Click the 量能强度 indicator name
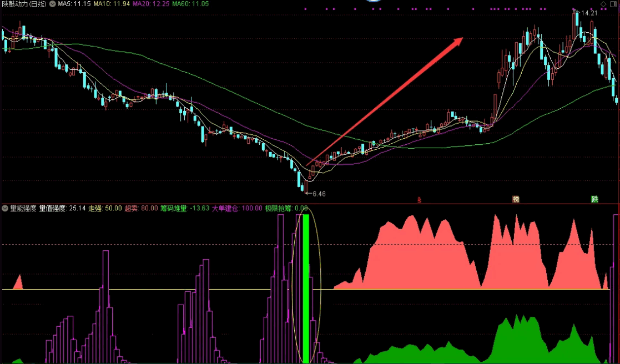The image size is (620, 364). (x=23, y=208)
